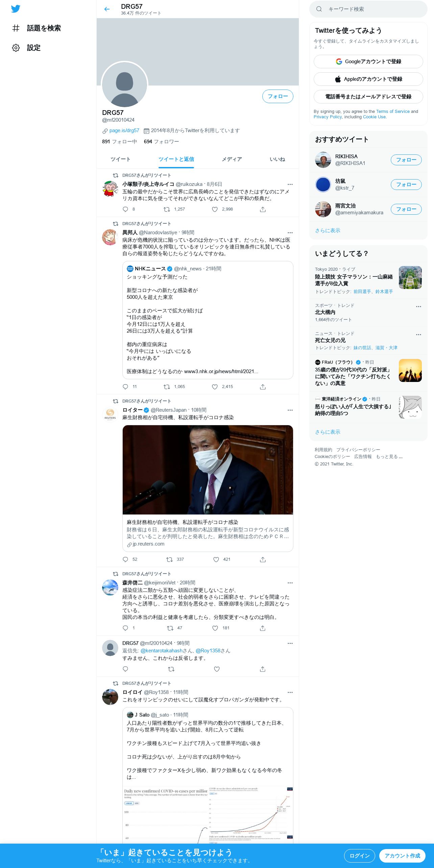434x868 pixels.
Task: Retweet DRG57's すみません reply tweet
Action: tap(171, 669)
